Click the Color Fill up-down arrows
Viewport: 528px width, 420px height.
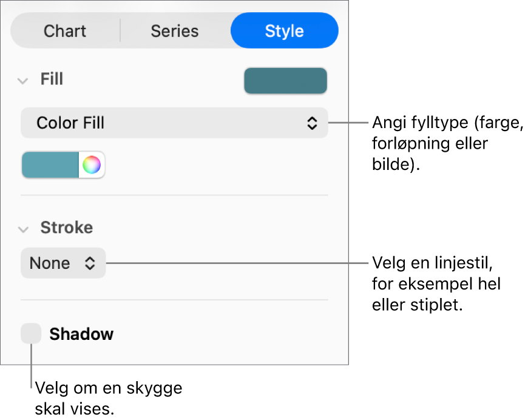pyautogui.click(x=312, y=123)
